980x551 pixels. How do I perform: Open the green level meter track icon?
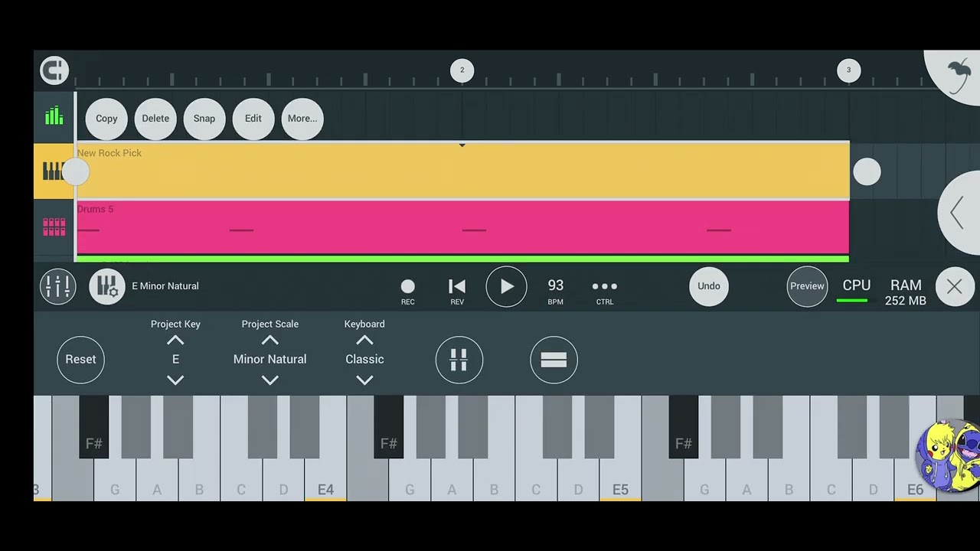54,116
